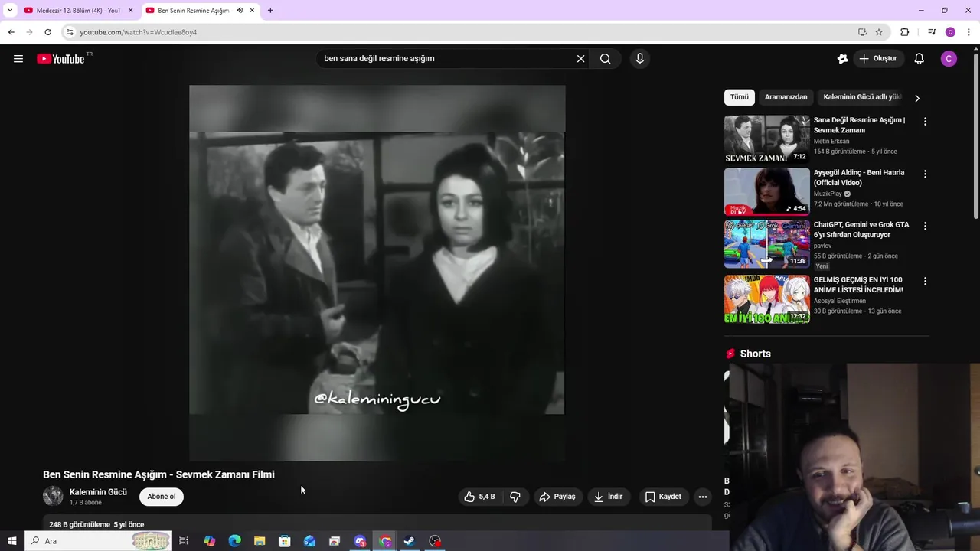Open options for the Sana Değil Resmine Aşığım video
The width and height of the screenshot is (980, 551).
[x=925, y=122]
